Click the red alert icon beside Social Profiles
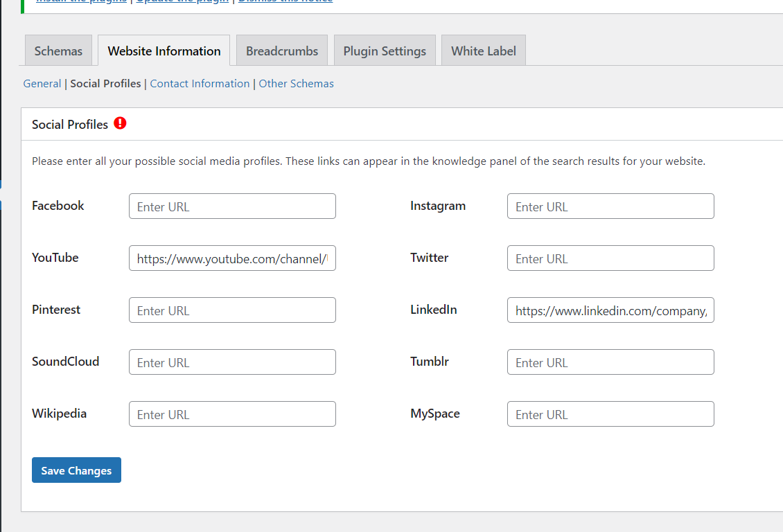The width and height of the screenshot is (783, 532). coord(120,123)
